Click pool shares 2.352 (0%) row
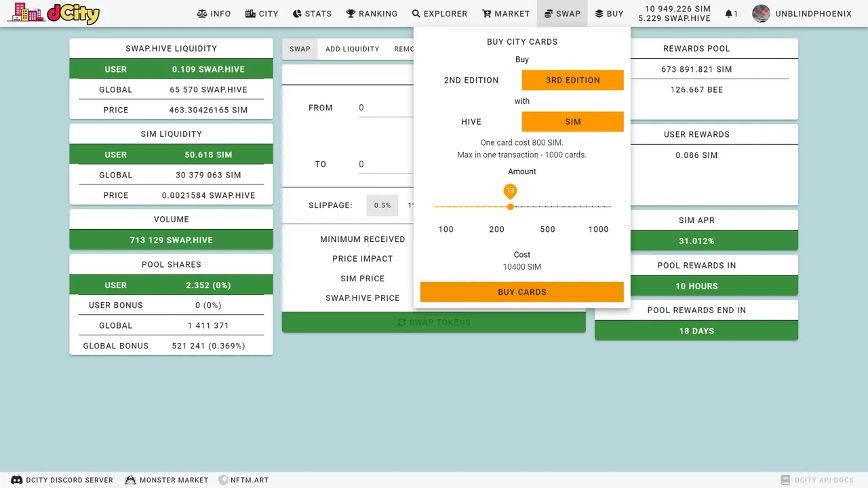The height and width of the screenshot is (488, 868). (171, 285)
